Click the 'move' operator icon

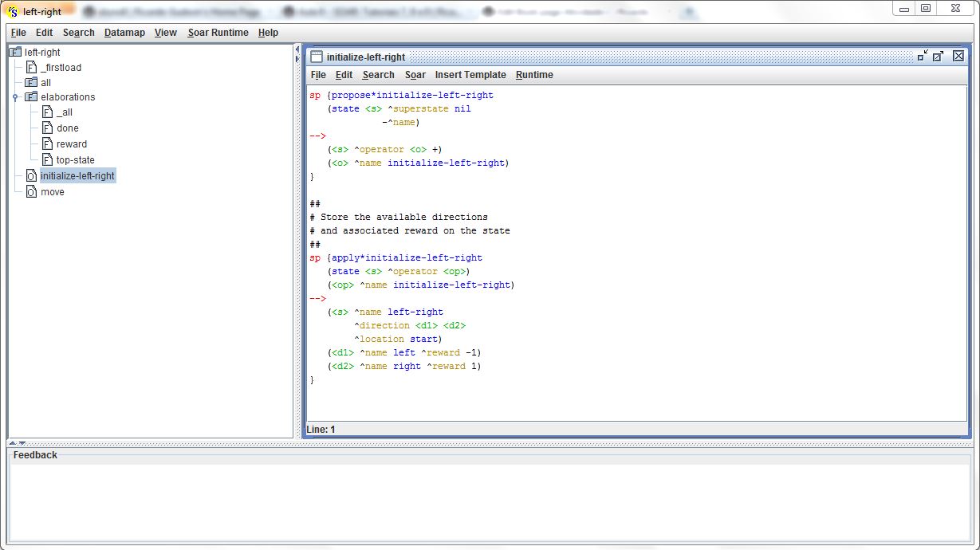[31, 192]
